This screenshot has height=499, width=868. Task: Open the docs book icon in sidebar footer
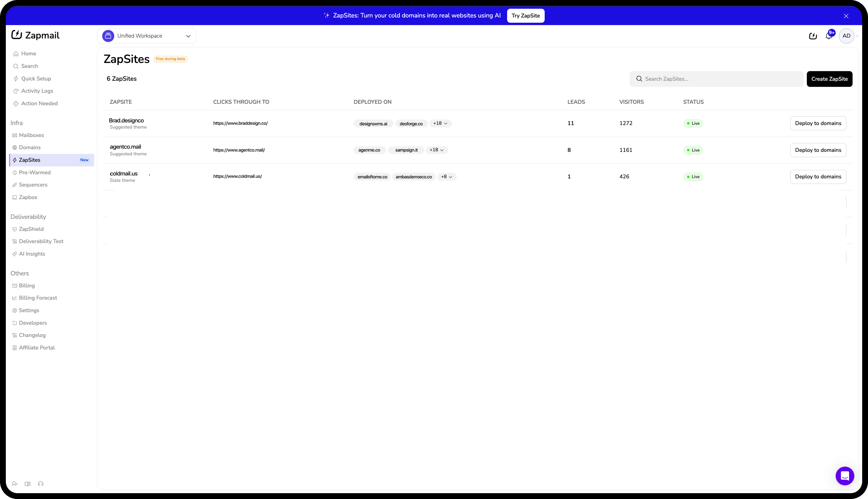pyautogui.click(x=28, y=484)
